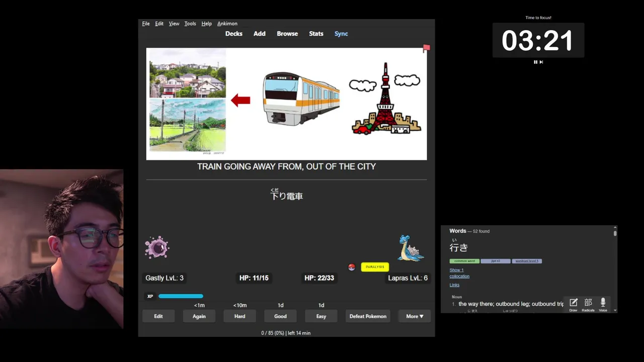Open the Ankimon menu
The width and height of the screenshot is (644, 362).
227,24
